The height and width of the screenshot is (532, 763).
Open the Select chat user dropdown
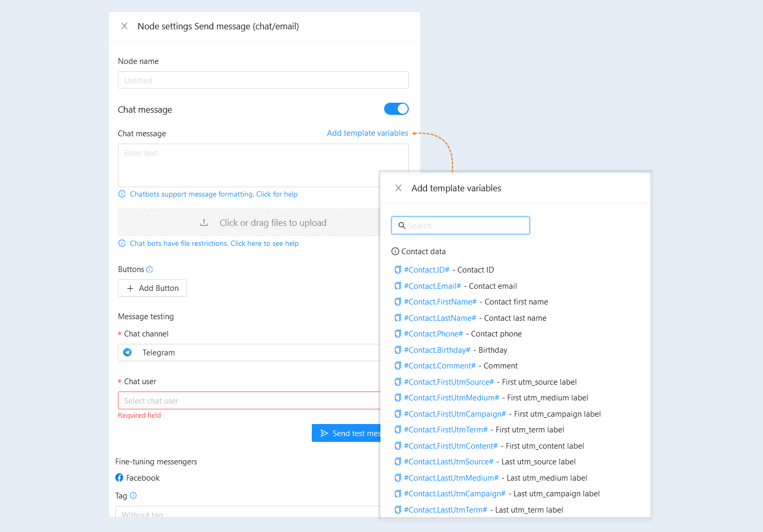[x=249, y=400]
